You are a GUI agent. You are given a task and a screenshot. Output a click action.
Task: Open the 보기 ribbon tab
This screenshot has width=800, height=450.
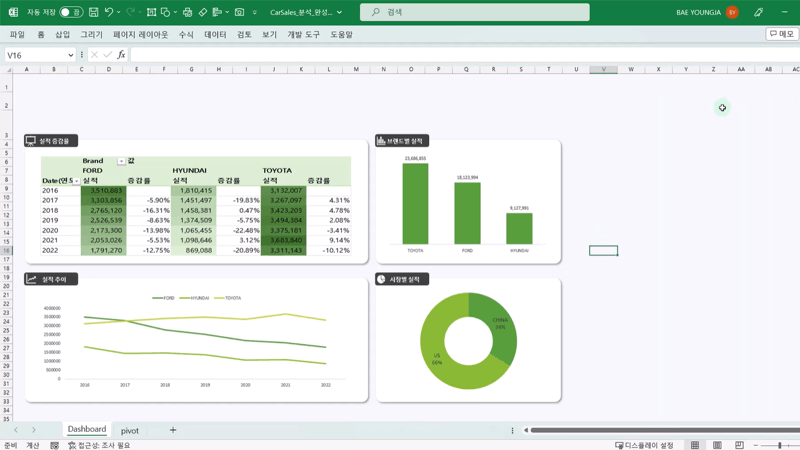pyautogui.click(x=269, y=34)
